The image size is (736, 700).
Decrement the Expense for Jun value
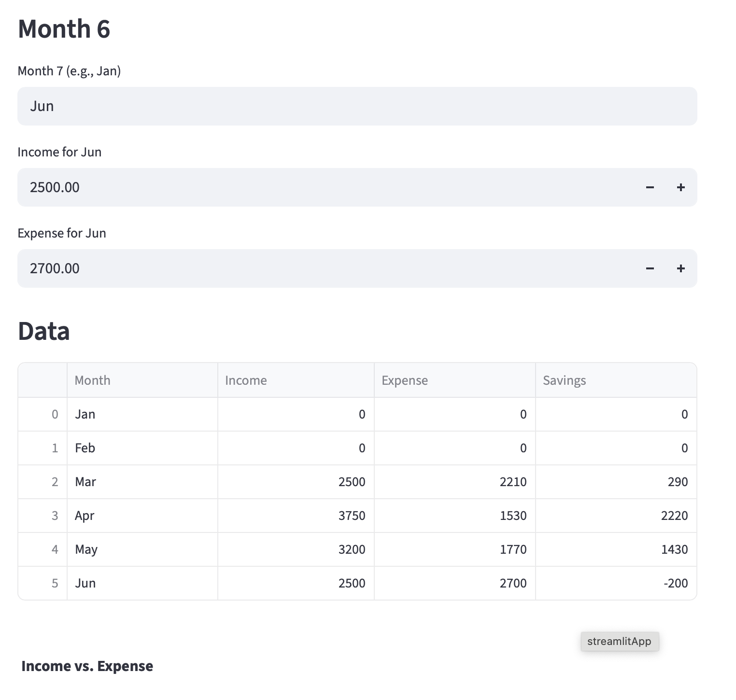650,268
